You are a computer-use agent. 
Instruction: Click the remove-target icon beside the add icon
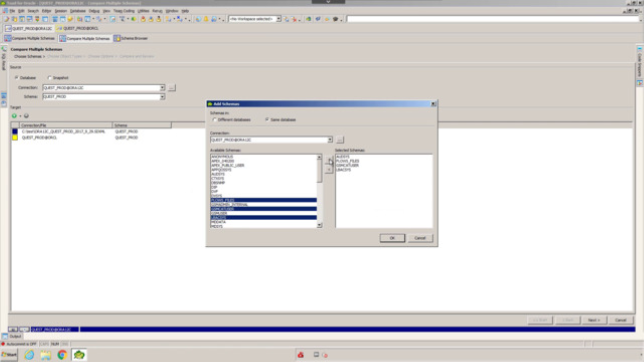pyautogui.click(x=26, y=117)
